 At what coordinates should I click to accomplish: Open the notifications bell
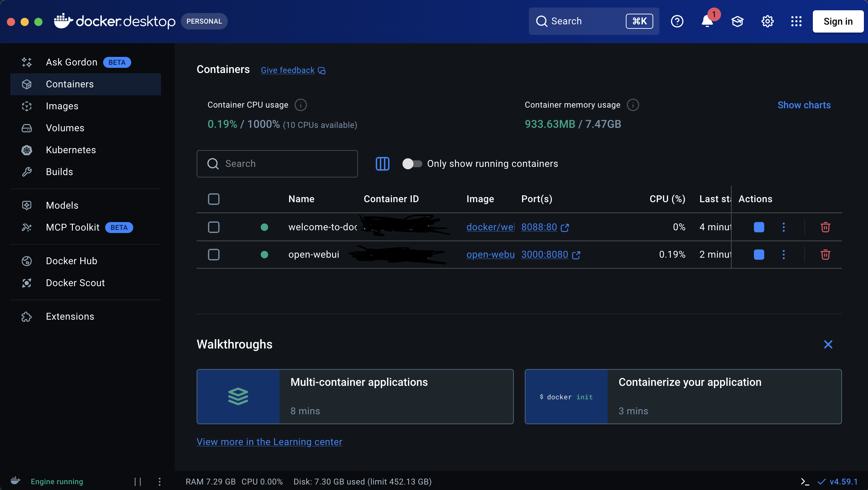click(707, 21)
